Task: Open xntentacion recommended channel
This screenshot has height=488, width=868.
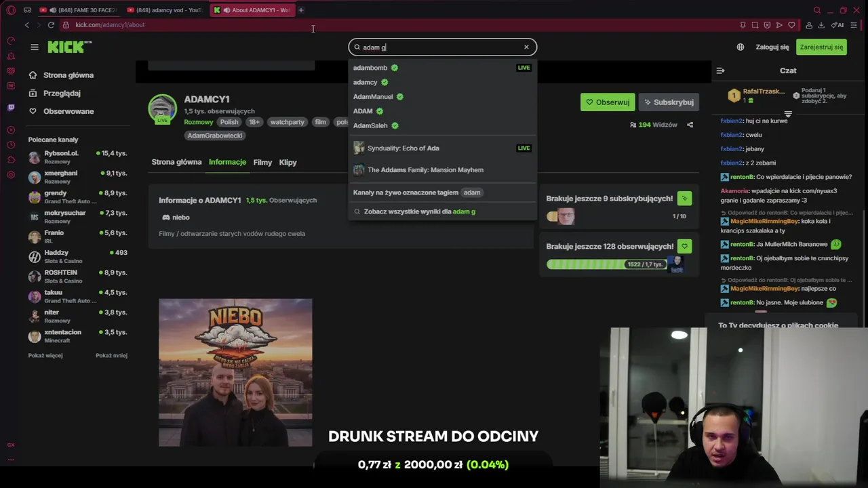Action: click(x=78, y=336)
